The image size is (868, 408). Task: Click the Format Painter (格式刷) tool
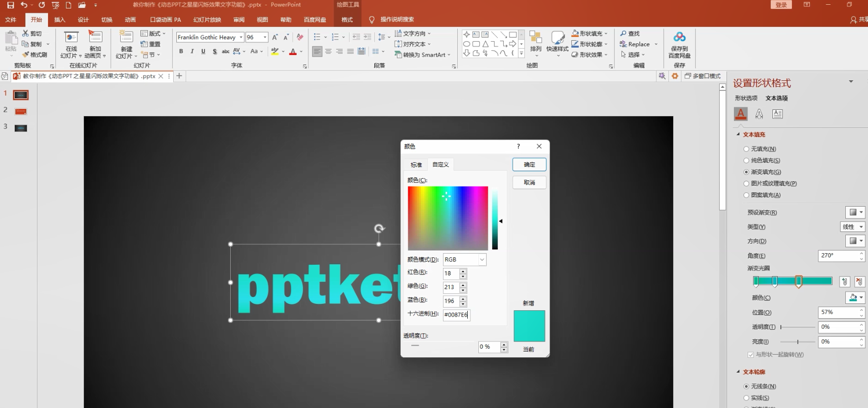tap(35, 54)
